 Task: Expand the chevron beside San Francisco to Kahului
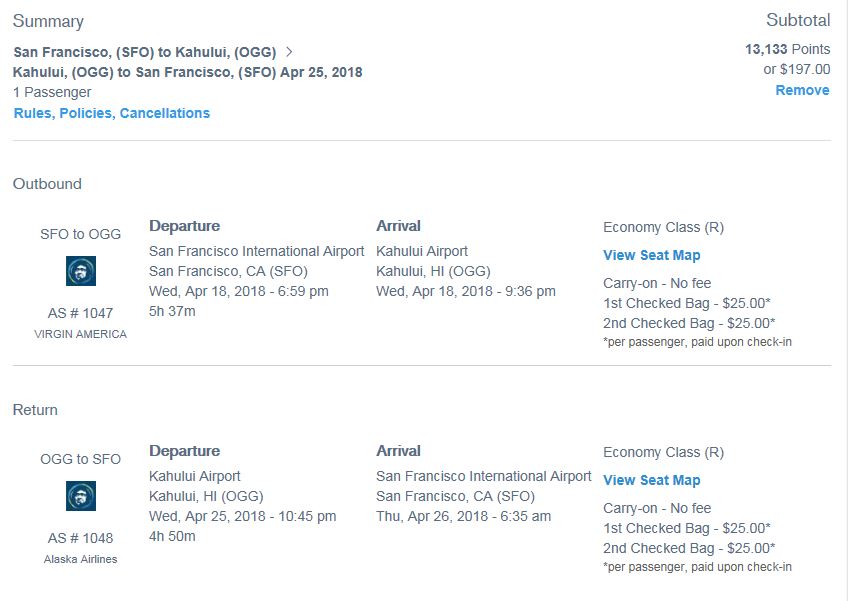click(289, 52)
